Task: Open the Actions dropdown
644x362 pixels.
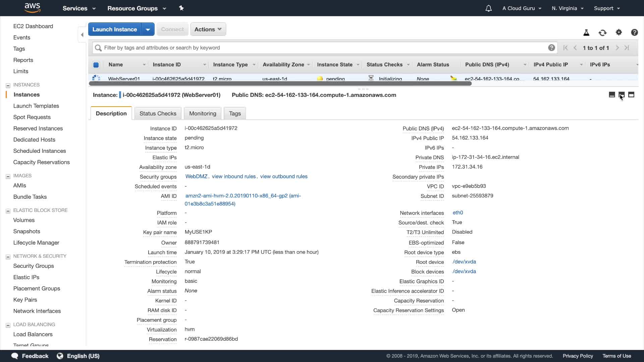Action: (x=208, y=29)
